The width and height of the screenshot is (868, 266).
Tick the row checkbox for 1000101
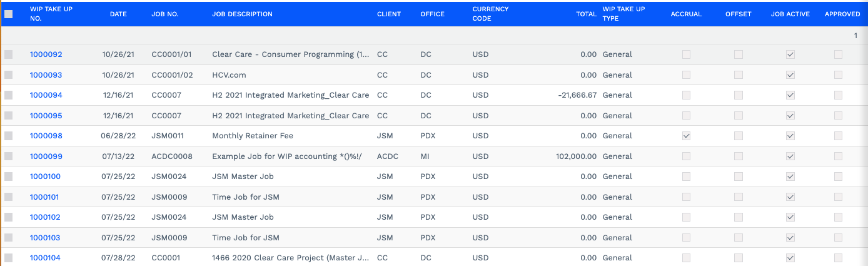(x=9, y=197)
